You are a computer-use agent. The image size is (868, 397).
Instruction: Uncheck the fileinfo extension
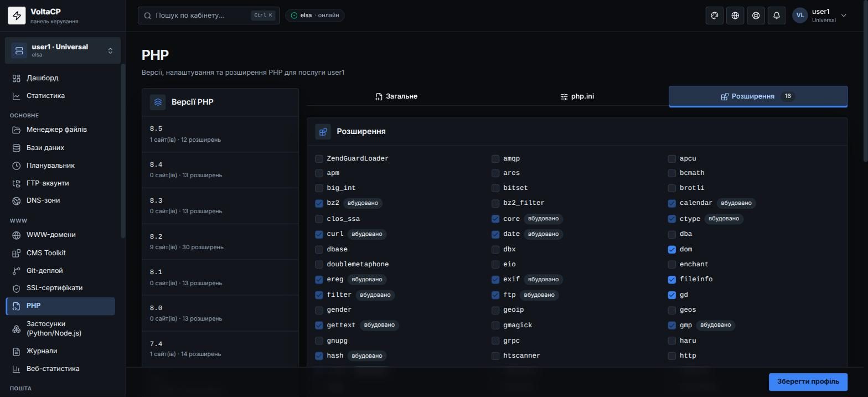[x=671, y=280]
